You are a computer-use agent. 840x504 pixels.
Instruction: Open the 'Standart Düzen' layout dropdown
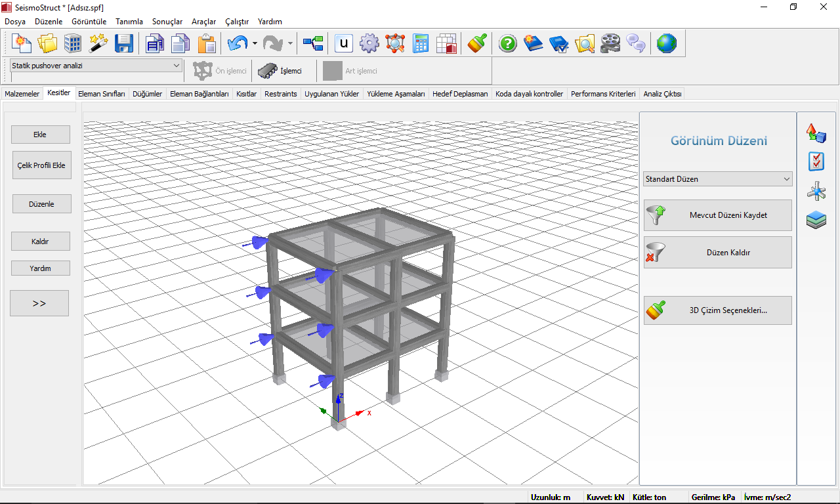pyautogui.click(x=718, y=179)
